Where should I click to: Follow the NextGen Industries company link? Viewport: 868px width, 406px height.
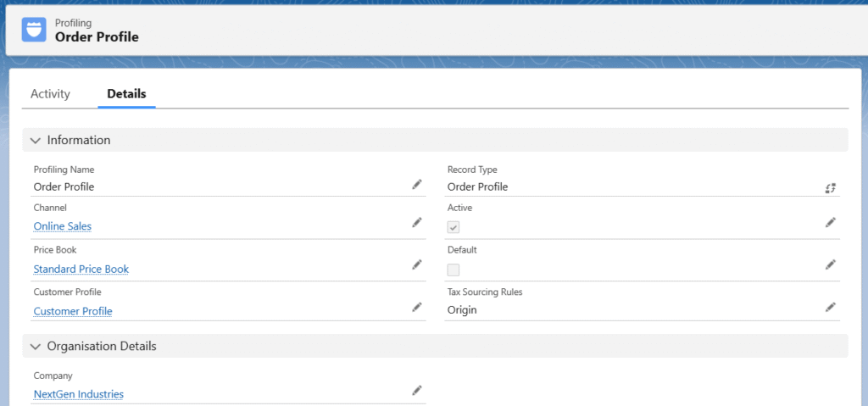(x=79, y=394)
